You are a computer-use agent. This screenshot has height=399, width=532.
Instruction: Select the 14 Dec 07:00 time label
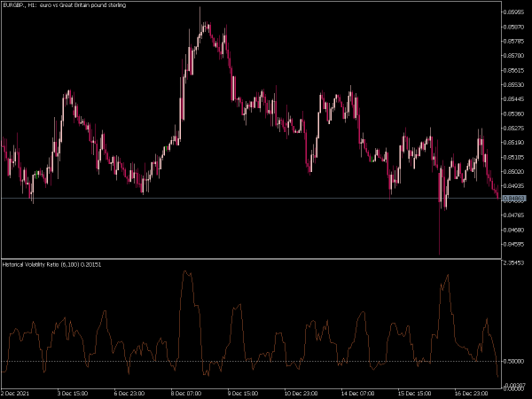click(x=358, y=394)
